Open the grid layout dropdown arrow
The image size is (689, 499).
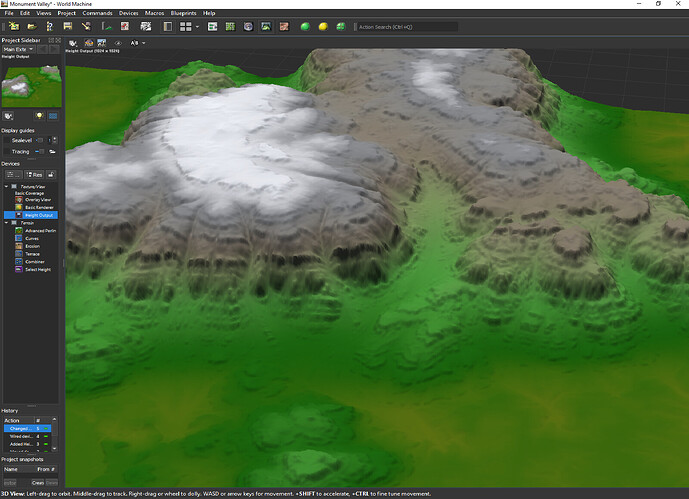(197, 27)
